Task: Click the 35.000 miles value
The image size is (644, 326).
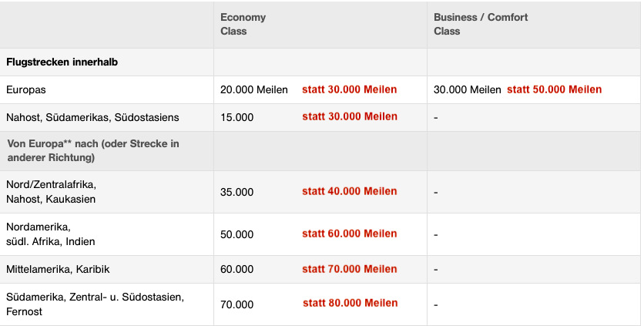Action: 236,192
